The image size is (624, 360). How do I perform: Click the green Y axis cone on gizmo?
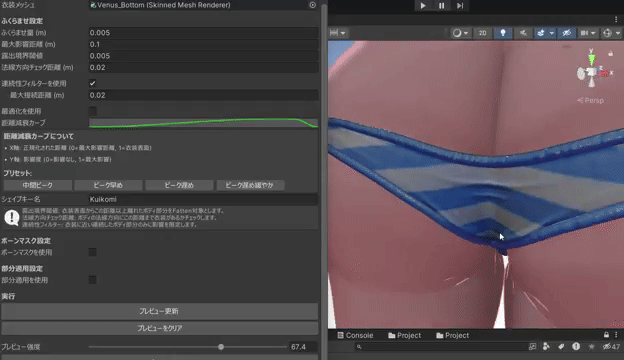(x=592, y=59)
